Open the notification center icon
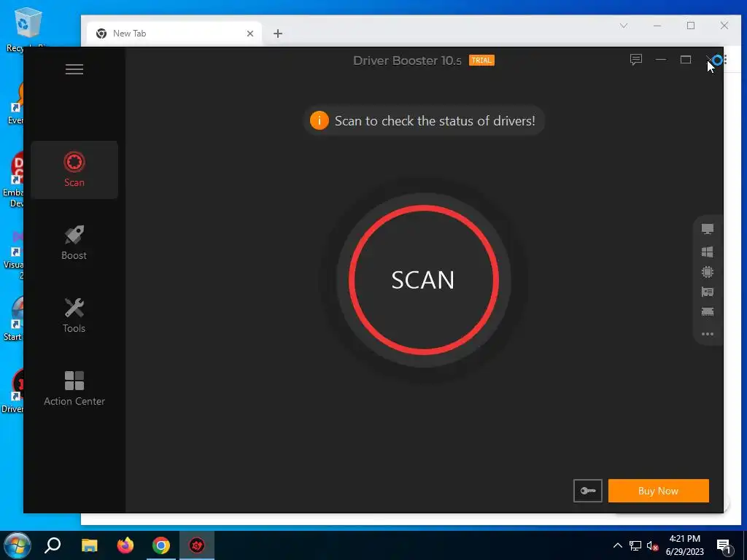The width and height of the screenshot is (747, 560). click(724, 545)
